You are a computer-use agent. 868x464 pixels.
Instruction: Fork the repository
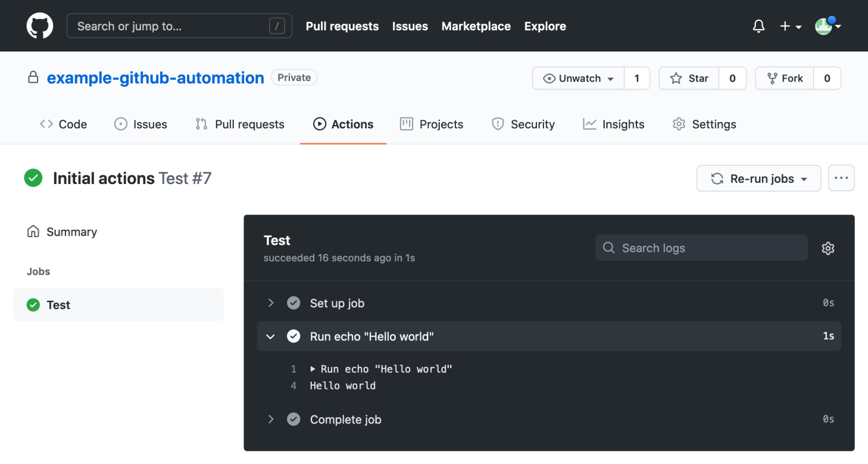[785, 79]
